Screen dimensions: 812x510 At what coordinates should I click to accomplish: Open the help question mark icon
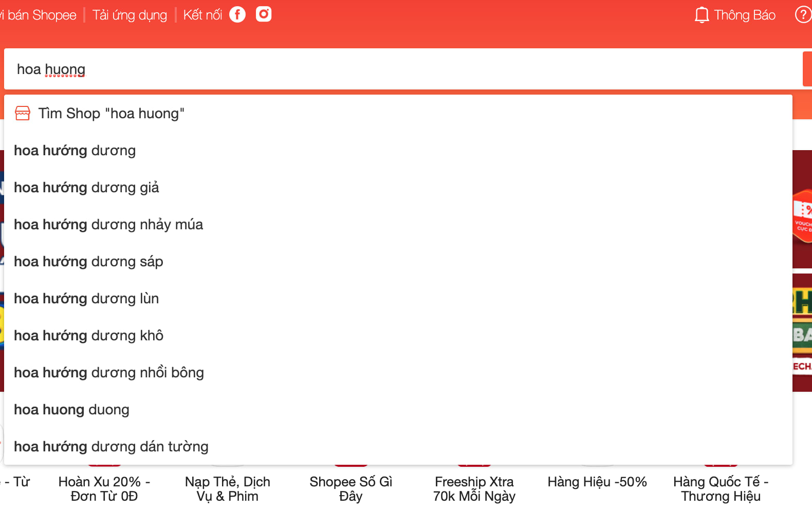[803, 14]
